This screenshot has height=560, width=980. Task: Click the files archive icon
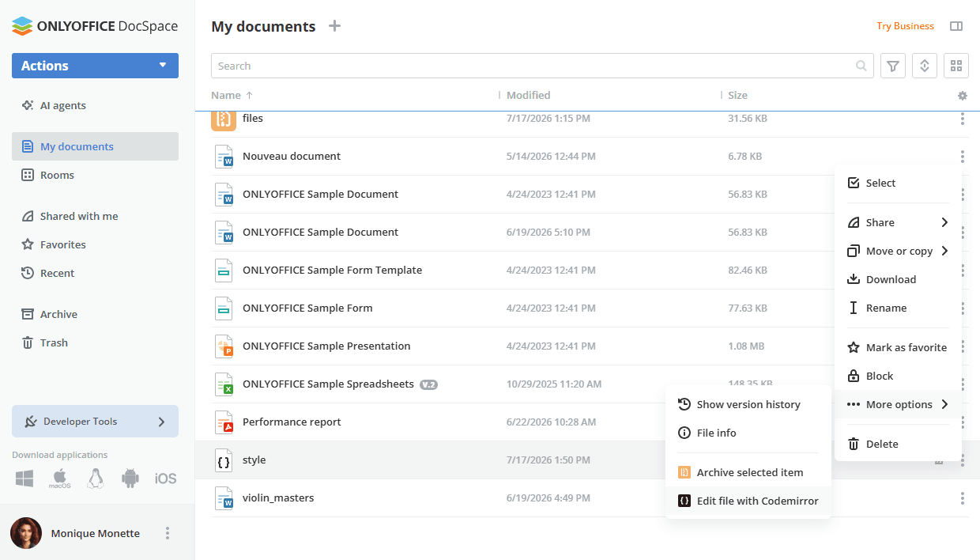(x=224, y=119)
